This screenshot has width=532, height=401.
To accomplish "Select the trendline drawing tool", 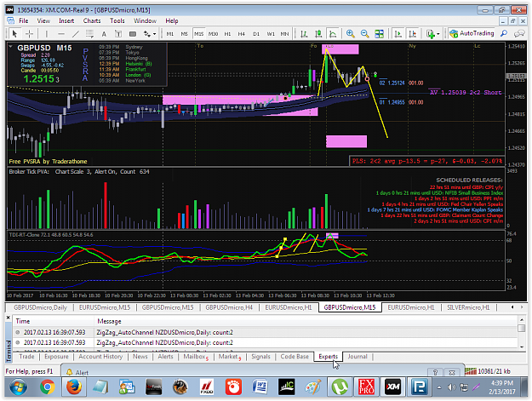I will click(75, 33).
